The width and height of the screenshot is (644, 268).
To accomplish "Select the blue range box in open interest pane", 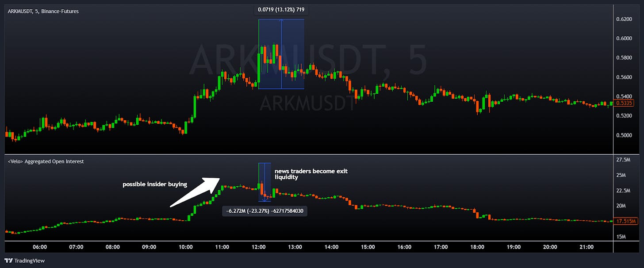I will (264, 182).
